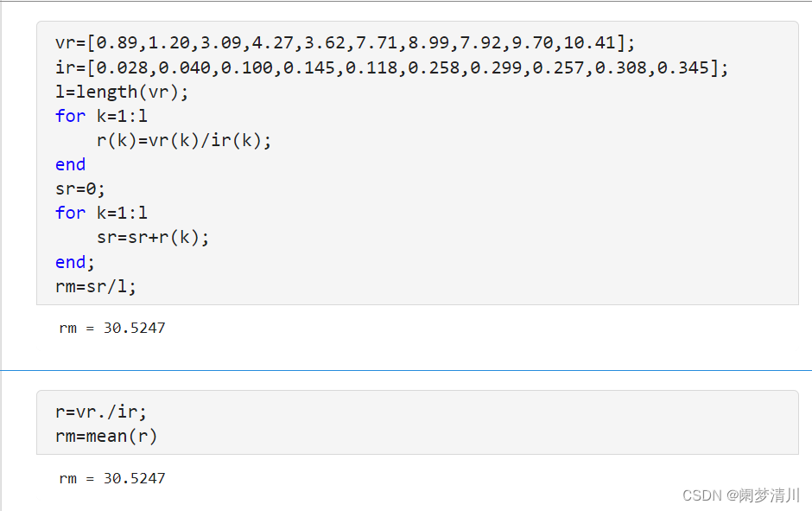Click the 'end;' line with semicolon
The height and width of the screenshot is (511, 812).
point(75,262)
